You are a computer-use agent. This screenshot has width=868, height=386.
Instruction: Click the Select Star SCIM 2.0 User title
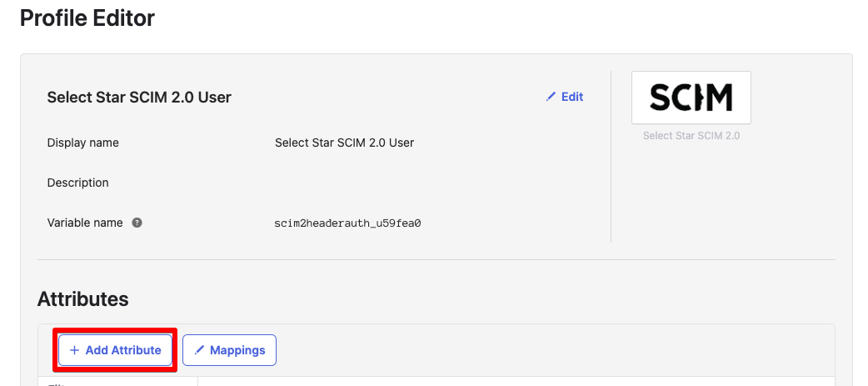[139, 98]
